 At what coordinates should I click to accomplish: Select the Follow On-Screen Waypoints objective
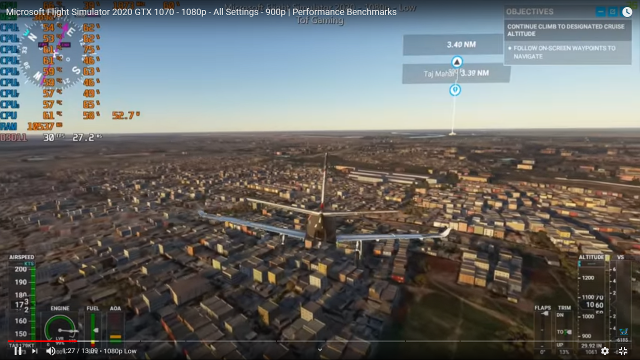pyautogui.click(x=564, y=52)
